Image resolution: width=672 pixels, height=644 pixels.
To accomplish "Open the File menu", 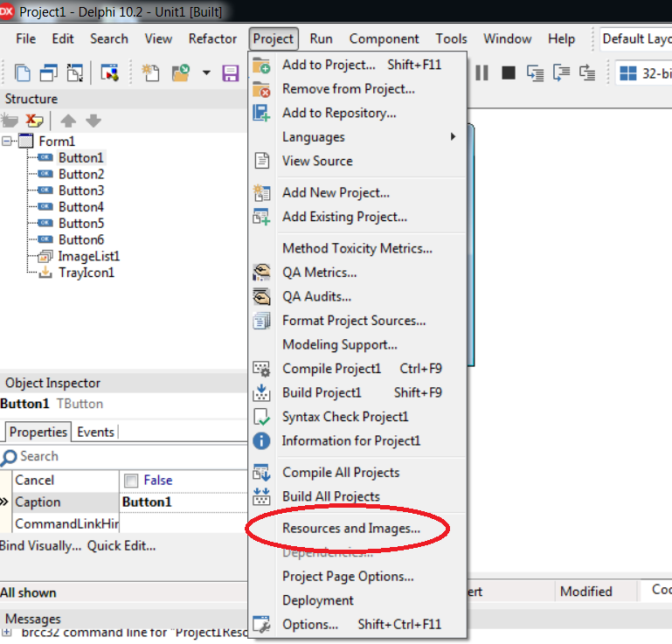I will coord(25,38).
